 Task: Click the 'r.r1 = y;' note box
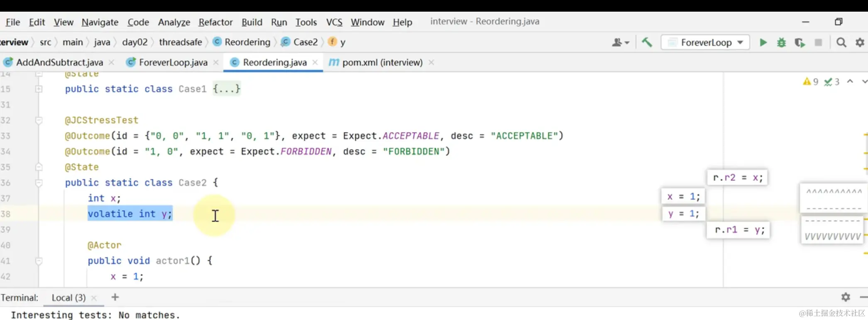[738, 230]
